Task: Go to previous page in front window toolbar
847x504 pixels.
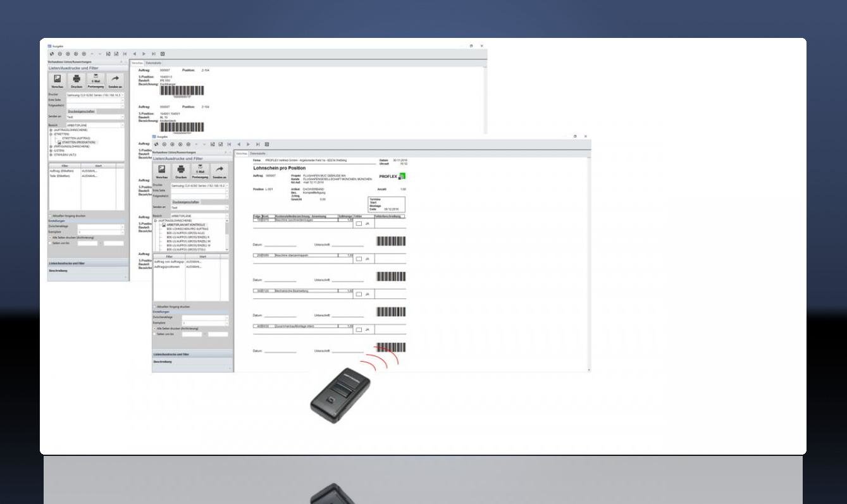Action: click(238, 145)
